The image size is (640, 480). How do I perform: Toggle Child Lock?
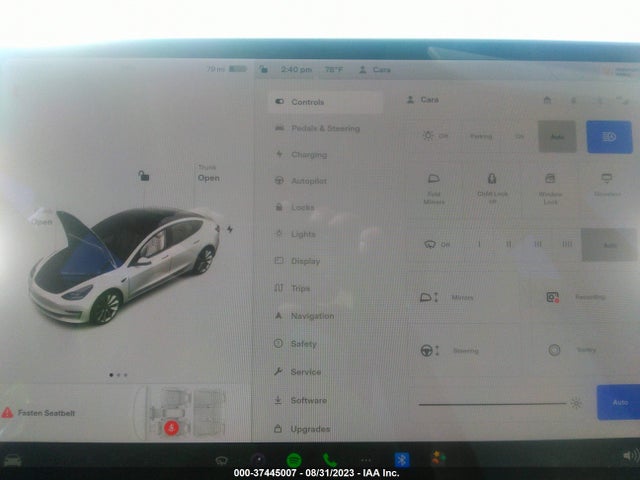point(492,188)
